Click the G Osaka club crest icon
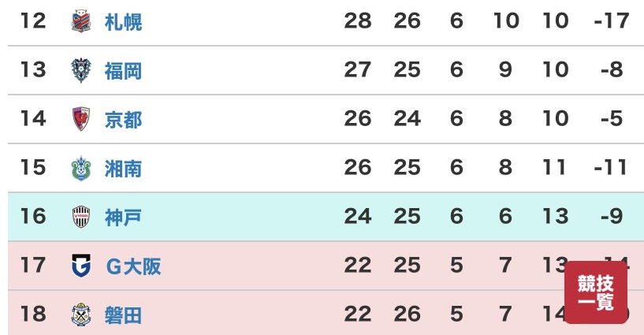The width and height of the screenshot is (644, 335). click(x=81, y=266)
